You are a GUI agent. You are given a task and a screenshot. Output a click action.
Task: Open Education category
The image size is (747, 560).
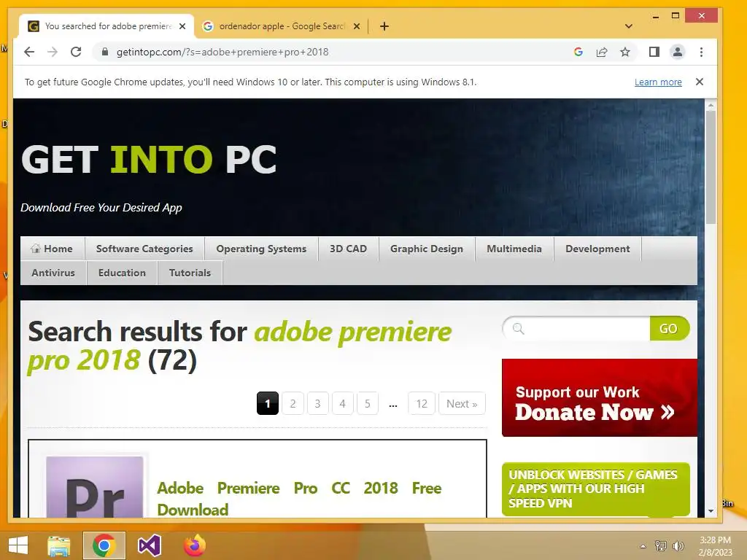[122, 273]
